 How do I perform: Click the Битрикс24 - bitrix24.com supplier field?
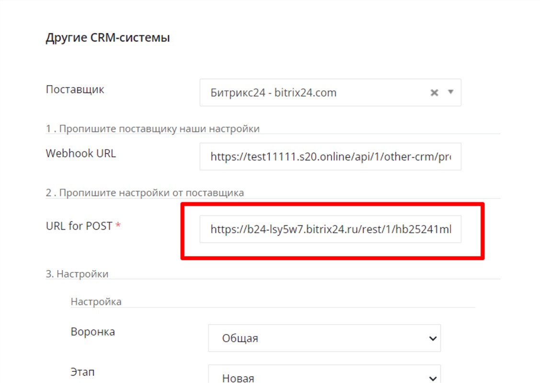[330, 92]
